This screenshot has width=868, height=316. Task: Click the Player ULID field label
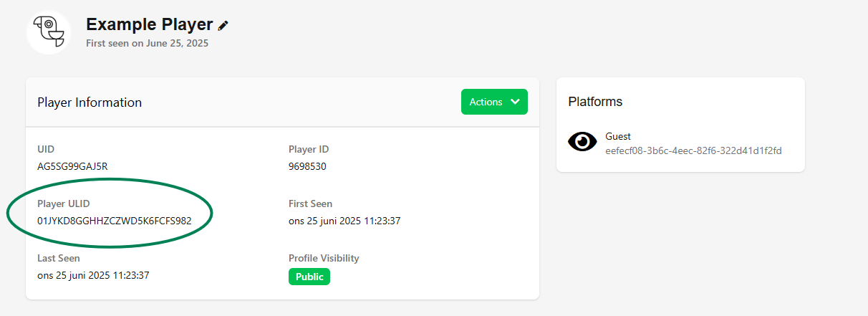64,204
